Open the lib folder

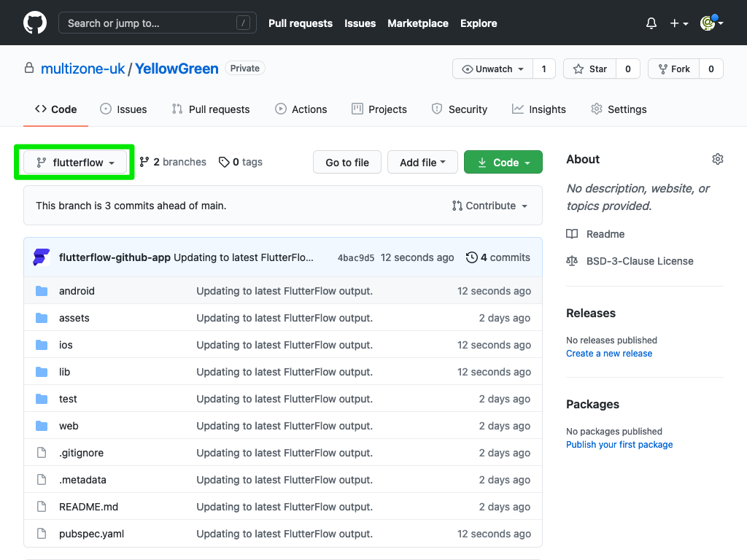(x=64, y=372)
